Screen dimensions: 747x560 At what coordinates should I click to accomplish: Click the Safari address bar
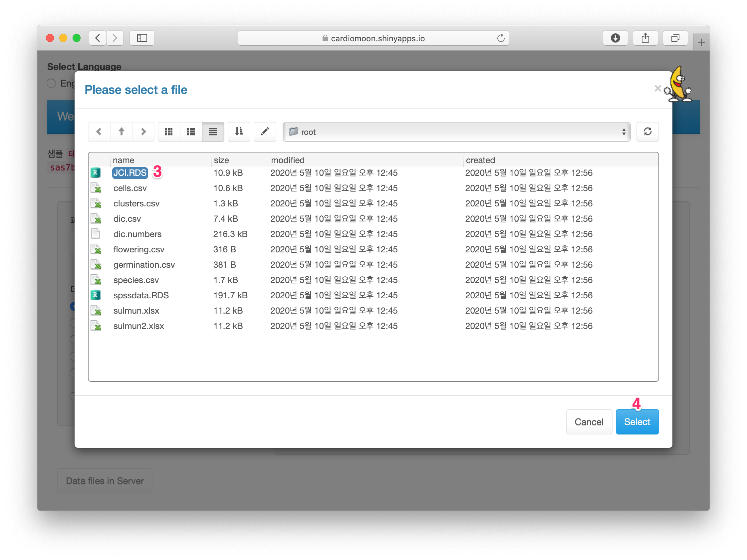(x=373, y=38)
